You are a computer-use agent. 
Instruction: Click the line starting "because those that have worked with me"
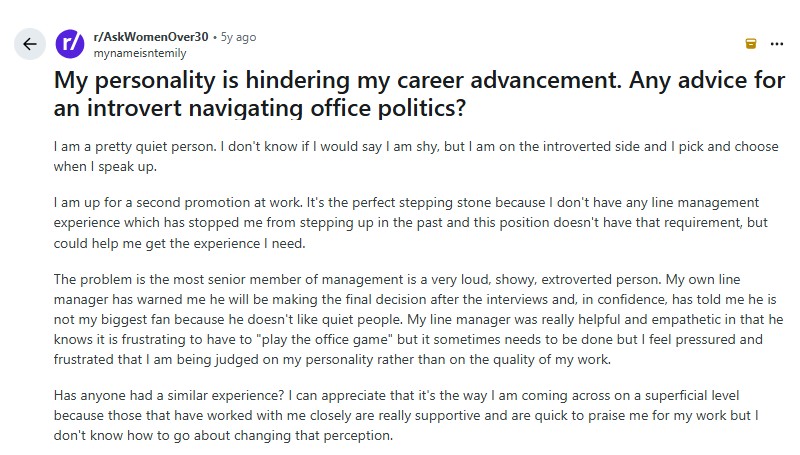click(406, 416)
